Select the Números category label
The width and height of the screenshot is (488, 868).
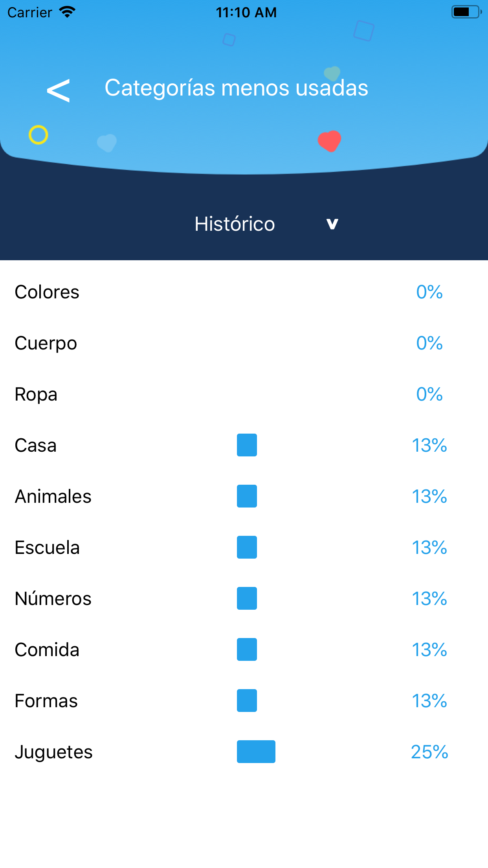tap(53, 599)
